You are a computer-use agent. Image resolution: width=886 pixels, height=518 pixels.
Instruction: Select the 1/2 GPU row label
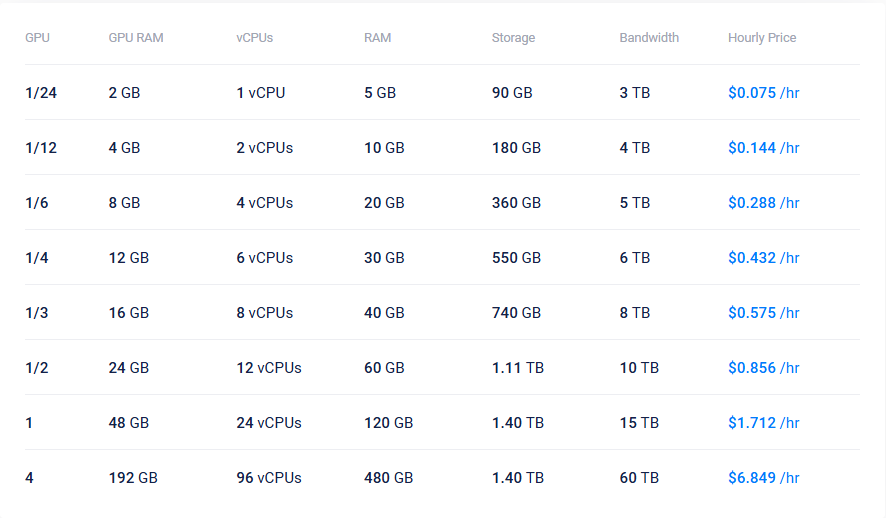coord(37,368)
